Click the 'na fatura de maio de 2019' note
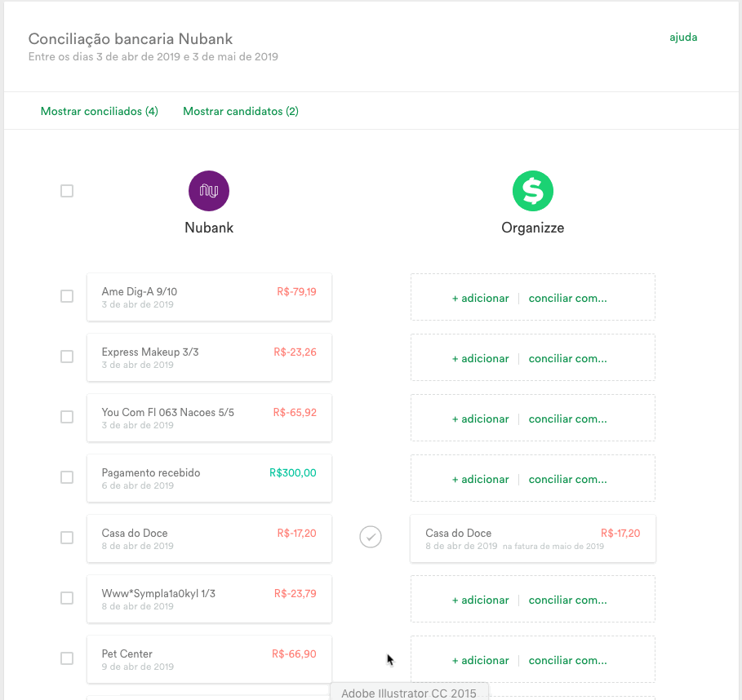The image size is (742, 700). 553,547
